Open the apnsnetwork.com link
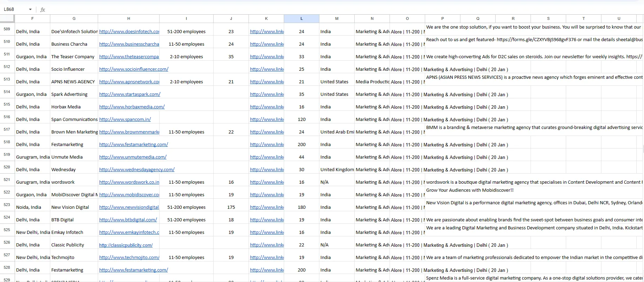Screen dimensions: 644x282 click(x=129, y=82)
